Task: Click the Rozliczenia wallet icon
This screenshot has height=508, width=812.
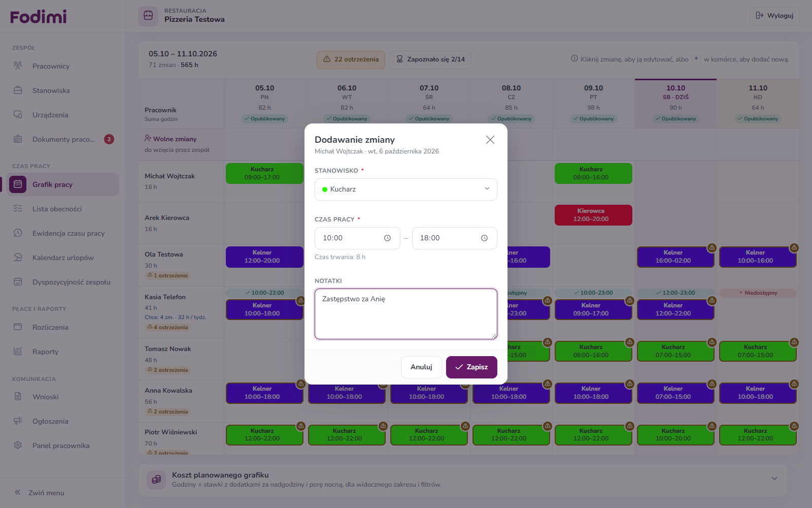Action: point(18,327)
